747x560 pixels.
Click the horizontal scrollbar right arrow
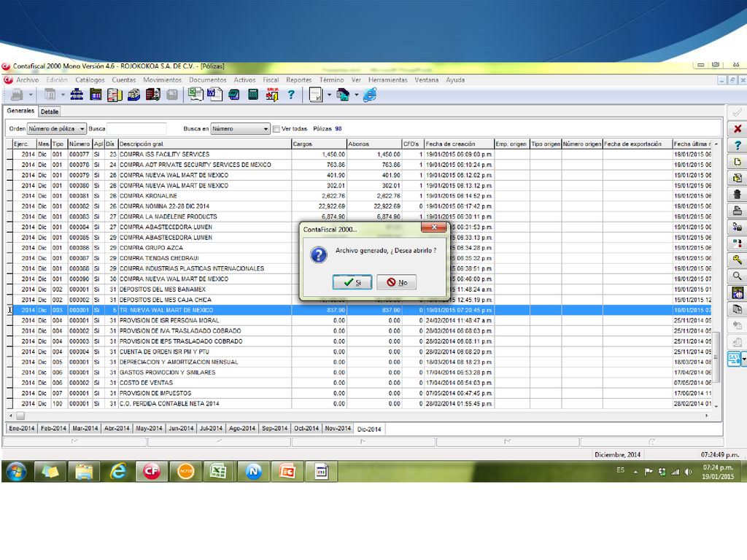tap(707, 416)
